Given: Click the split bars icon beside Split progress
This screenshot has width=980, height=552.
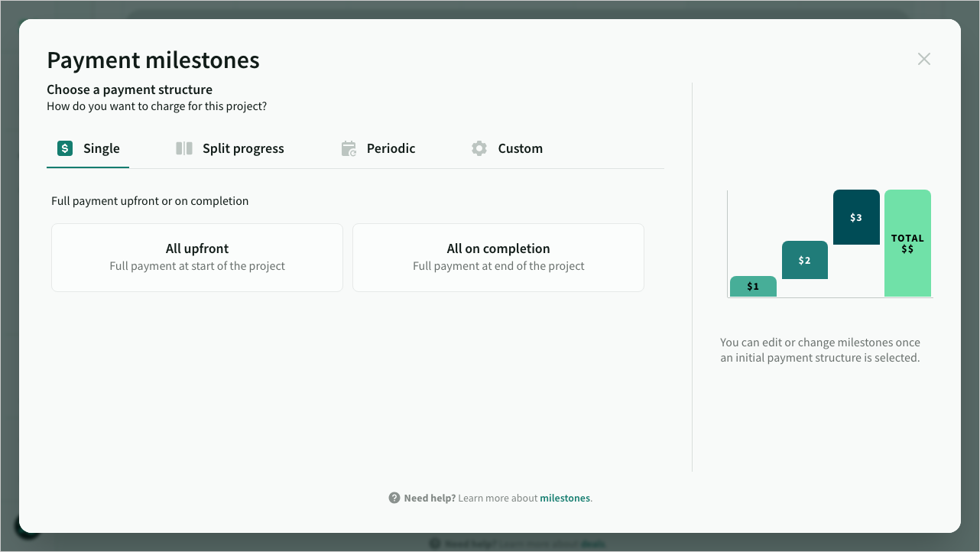Looking at the screenshot, I should coord(184,148).
